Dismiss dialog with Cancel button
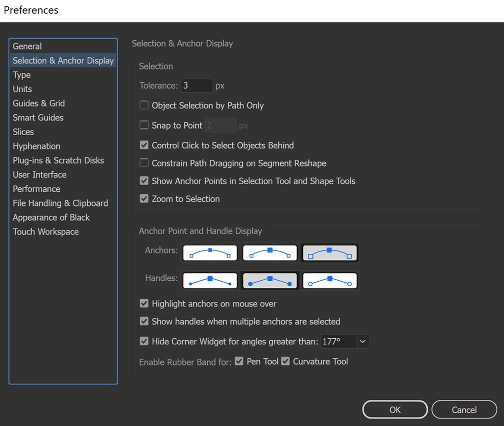The image size is (504, 426). 464,409
